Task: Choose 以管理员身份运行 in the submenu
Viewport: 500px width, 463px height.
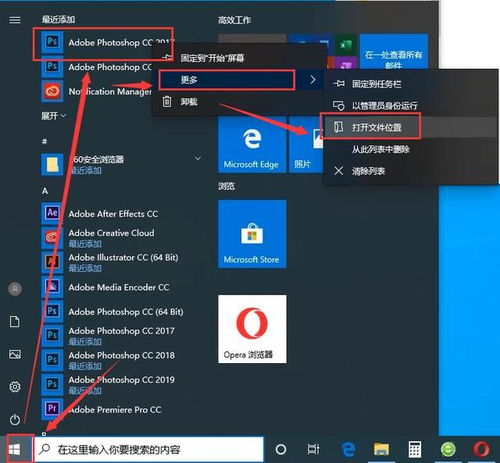Action: pyautogui.click(x=411, y=106)
